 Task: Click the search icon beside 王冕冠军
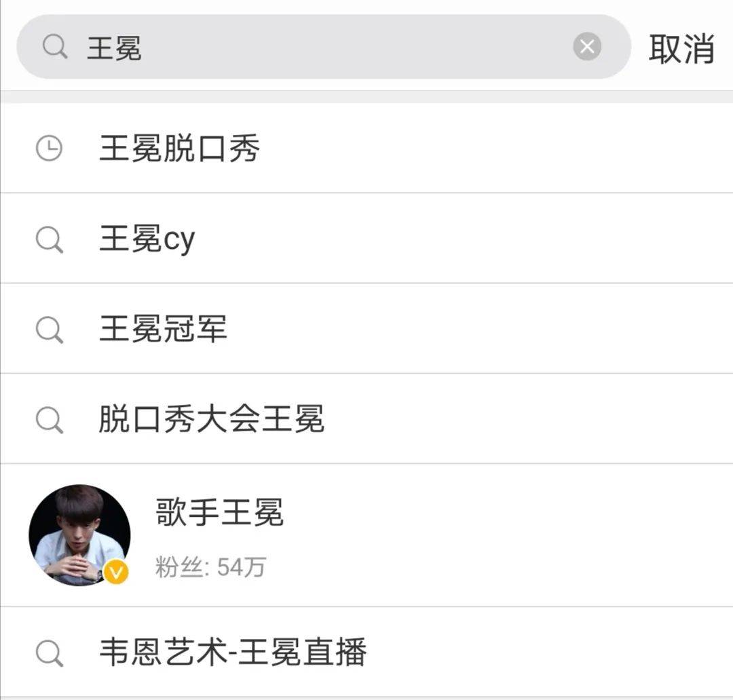tap(49, 330)
